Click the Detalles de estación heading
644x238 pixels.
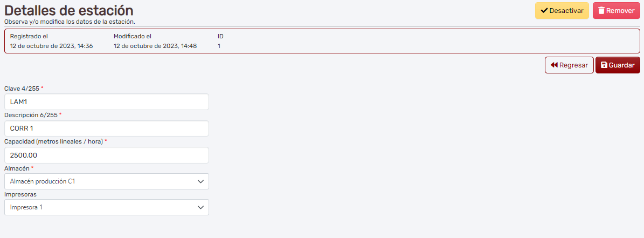tap(69, 10)
